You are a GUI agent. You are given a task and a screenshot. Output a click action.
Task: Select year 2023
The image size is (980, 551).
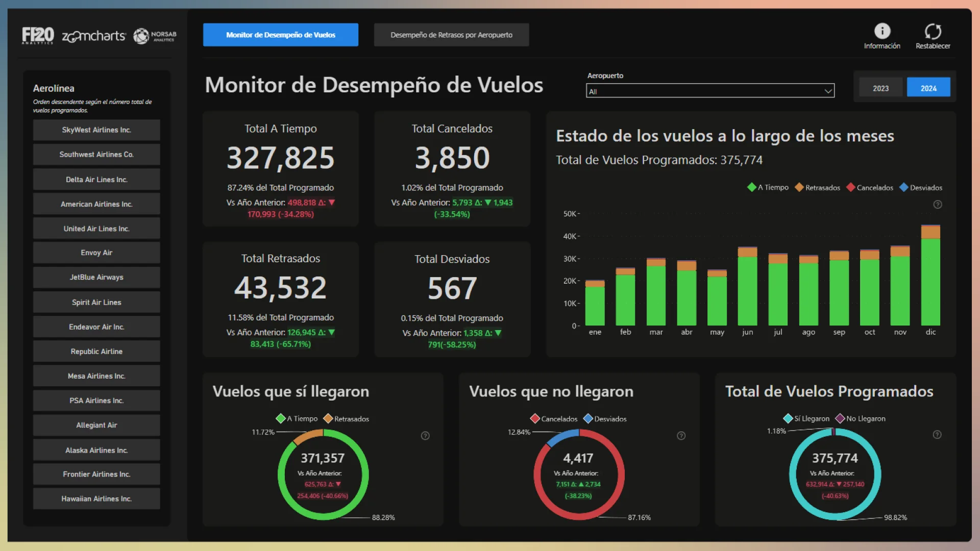(880, 88)
